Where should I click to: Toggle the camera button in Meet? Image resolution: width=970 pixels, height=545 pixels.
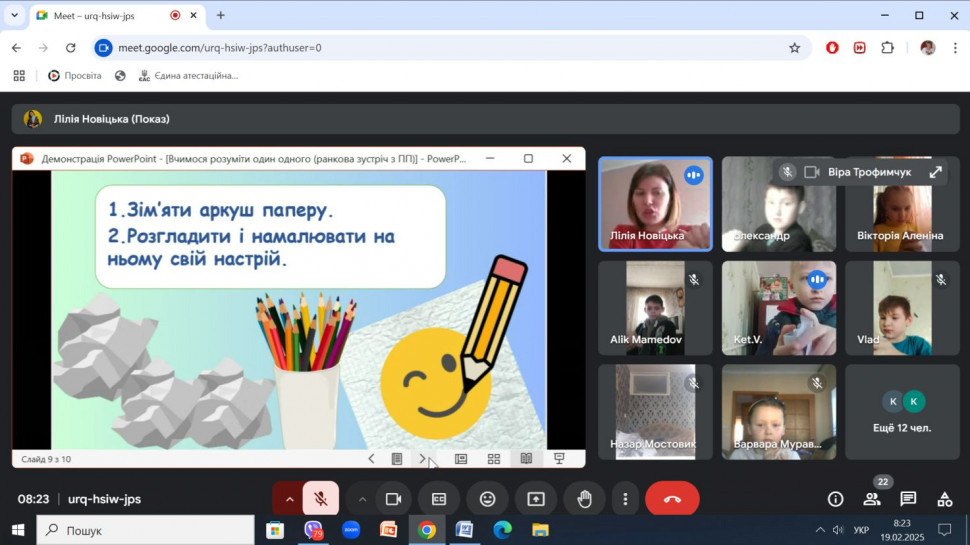[x=393, y=499]
